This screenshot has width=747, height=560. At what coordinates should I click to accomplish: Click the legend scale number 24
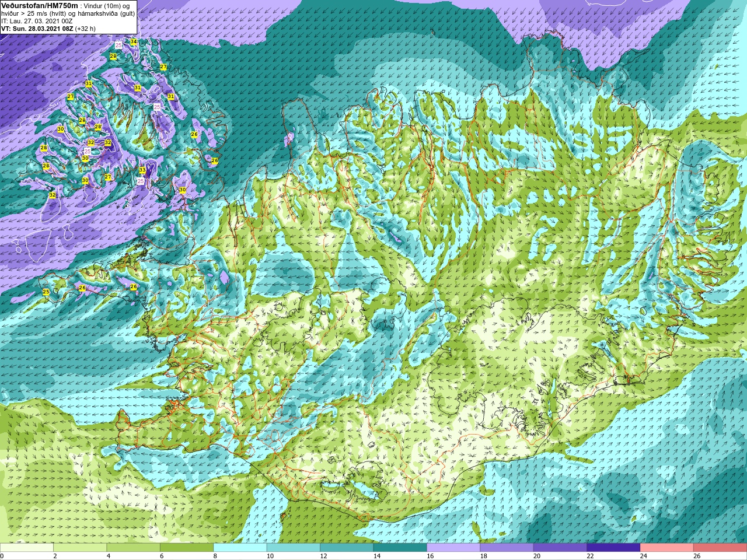(644, 556)
